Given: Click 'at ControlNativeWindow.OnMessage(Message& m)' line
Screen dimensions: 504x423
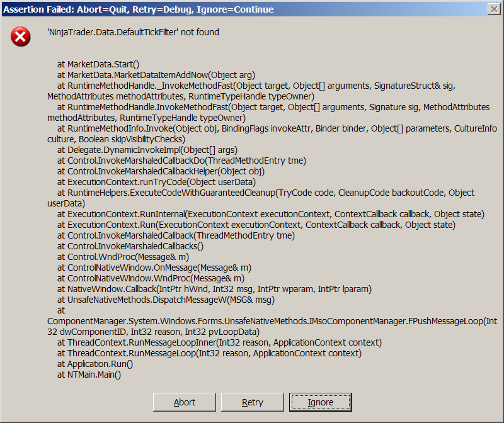Looking at the screenshot, I should pyautogui.click(x=154, y=268).
